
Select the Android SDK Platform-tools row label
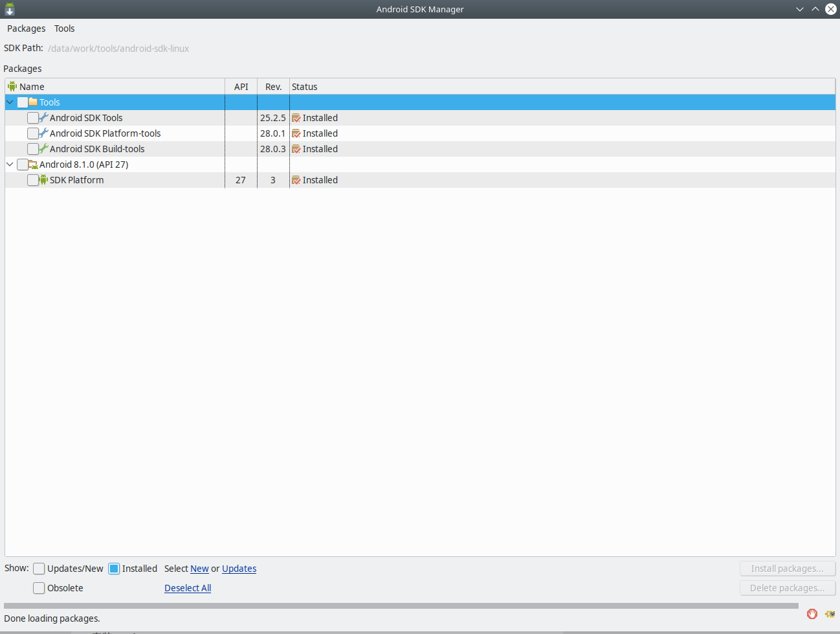pos(105,133)
